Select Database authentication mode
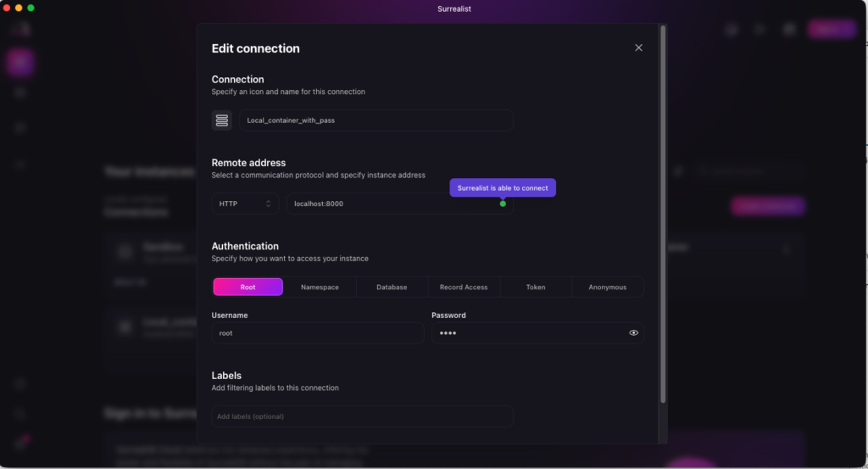Viewport: 868px width, 469px height. (x=392, y=288)
